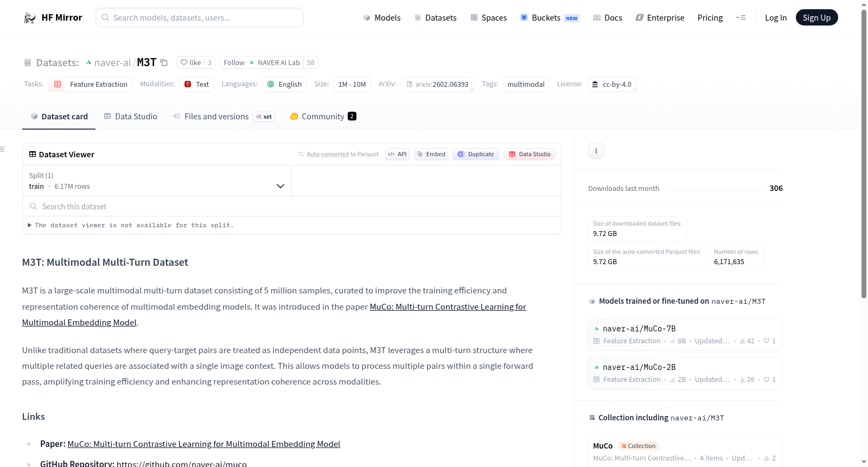Click the search magnifier in dataset viewer
The width and height of the screenshot is (868, 467).
[34, 206]
